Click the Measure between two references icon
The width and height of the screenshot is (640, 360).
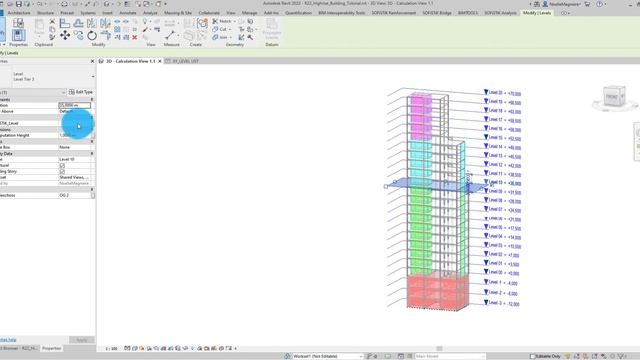(x=171, y=36)
